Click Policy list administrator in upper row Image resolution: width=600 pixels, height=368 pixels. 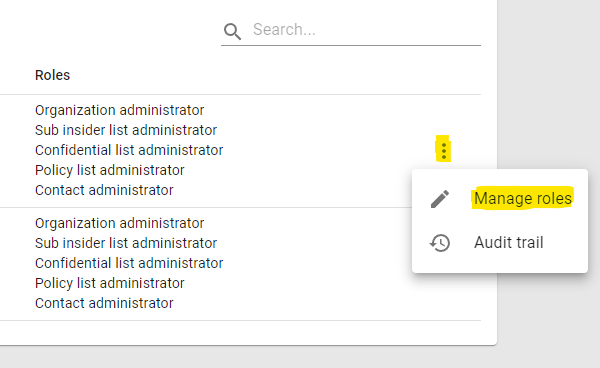point(109,170)
